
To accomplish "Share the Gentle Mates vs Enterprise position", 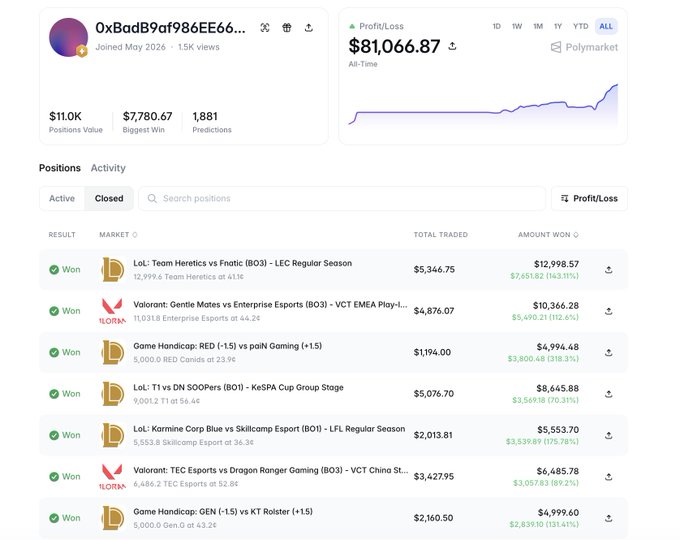I will click(608, 311).
